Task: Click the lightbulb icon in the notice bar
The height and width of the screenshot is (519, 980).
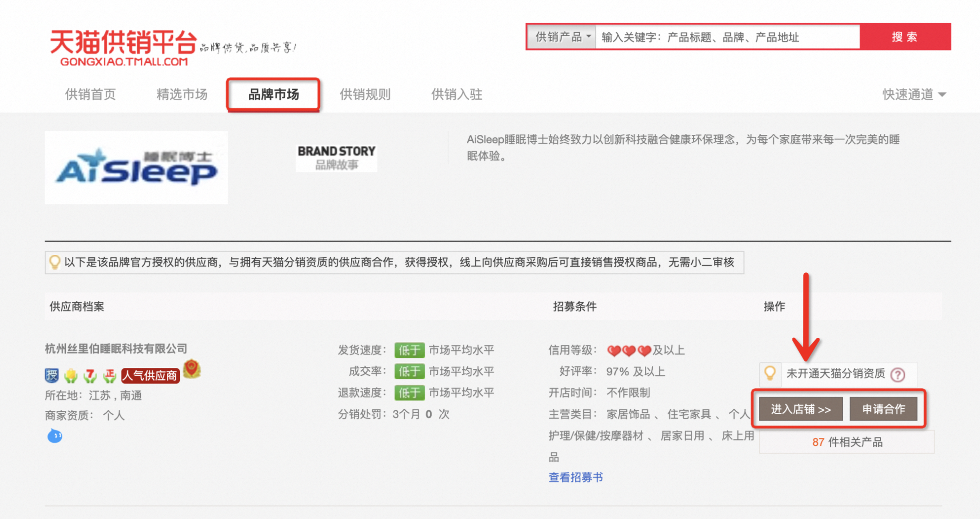Action: (x=55, y=262)
